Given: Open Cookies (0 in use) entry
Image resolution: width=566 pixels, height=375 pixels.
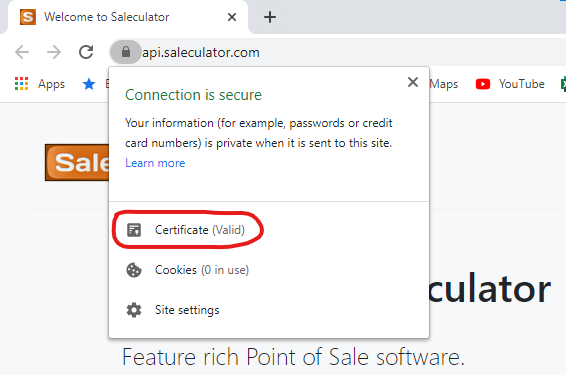Looking at the screenshot, I should click(x=202, y=270).
